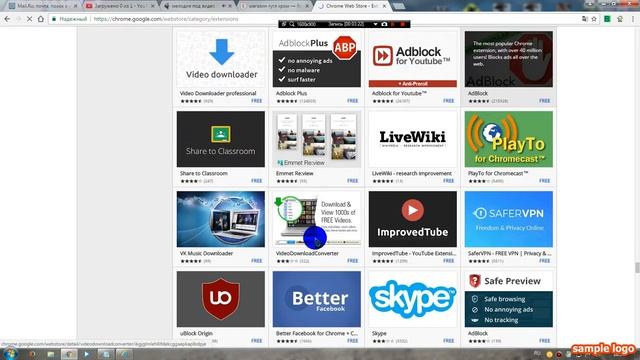Viewport: 640px width, 360px height.
Task: Click uBlock Origin title link
Action: (196, 333)
